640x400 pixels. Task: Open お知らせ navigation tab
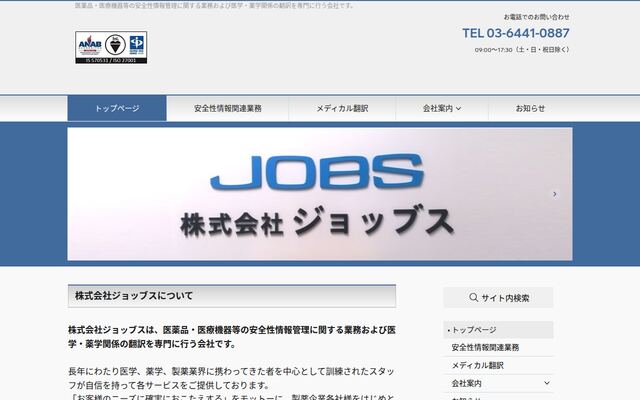530,108
